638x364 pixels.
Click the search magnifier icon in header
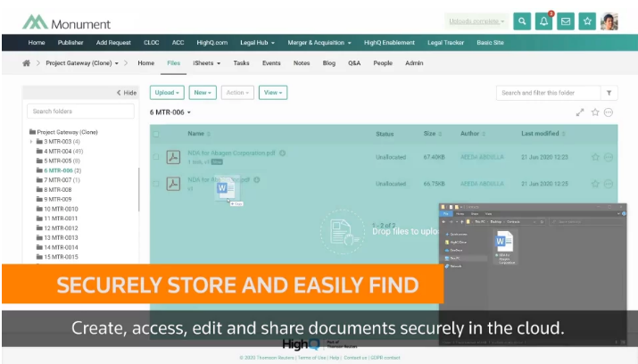pyautogui.click(x=523, y=21)
